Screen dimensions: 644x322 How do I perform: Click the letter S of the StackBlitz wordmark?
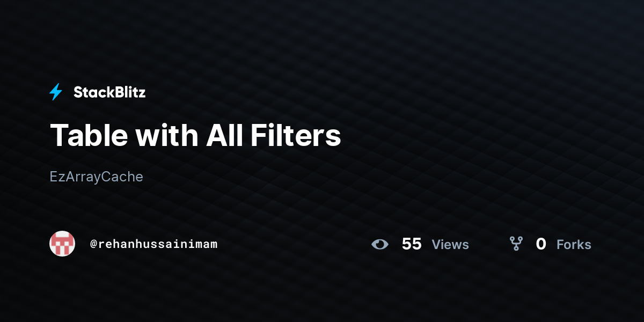point(78,92)
